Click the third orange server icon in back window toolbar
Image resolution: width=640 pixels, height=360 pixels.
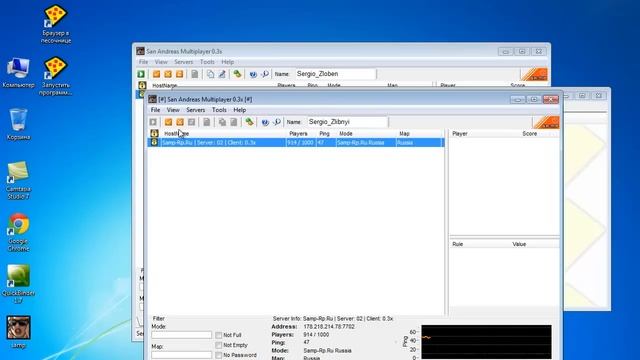(x=180, y=74)
